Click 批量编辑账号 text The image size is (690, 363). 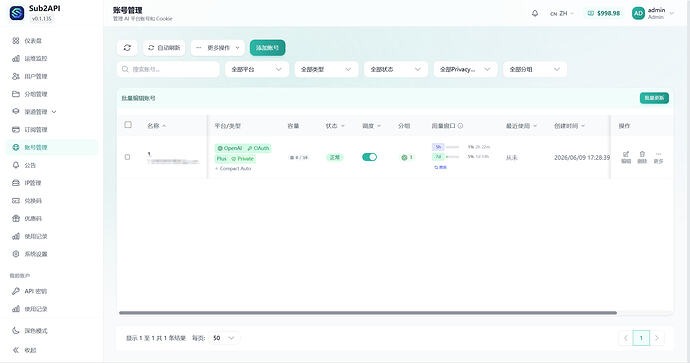pos(139,98)
